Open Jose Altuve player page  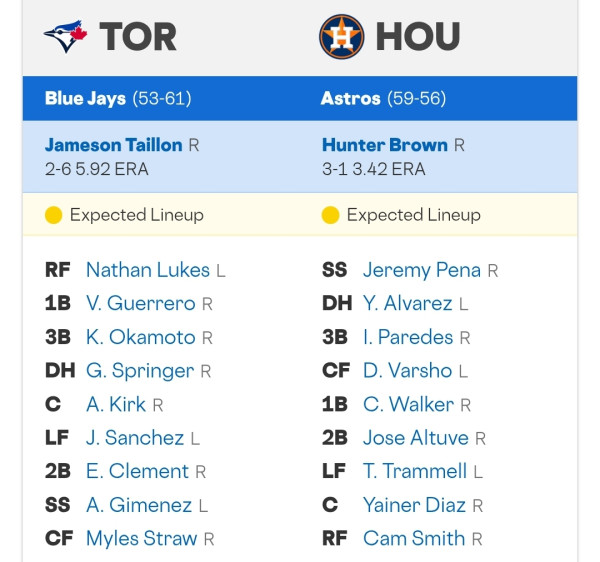[416, 438]
